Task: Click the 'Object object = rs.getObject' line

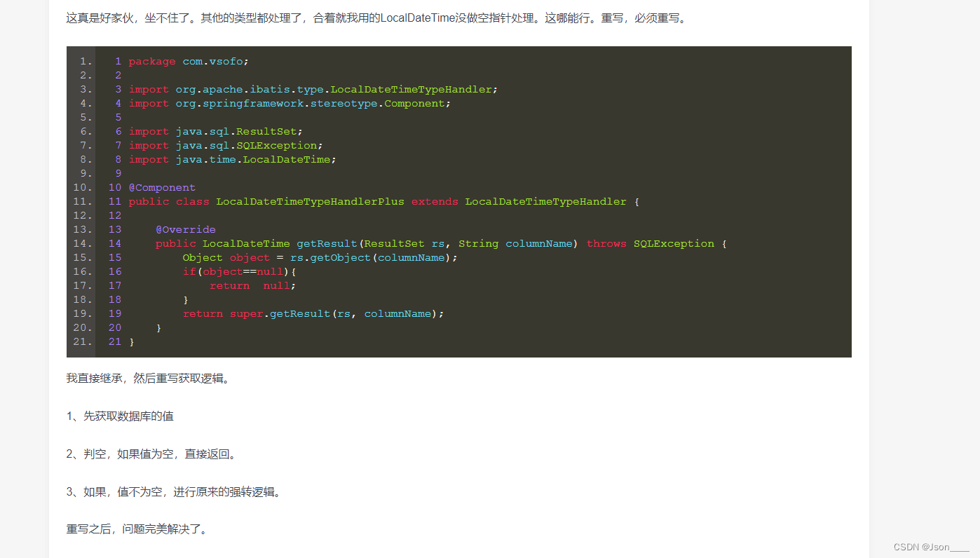Action: point(320,258)
